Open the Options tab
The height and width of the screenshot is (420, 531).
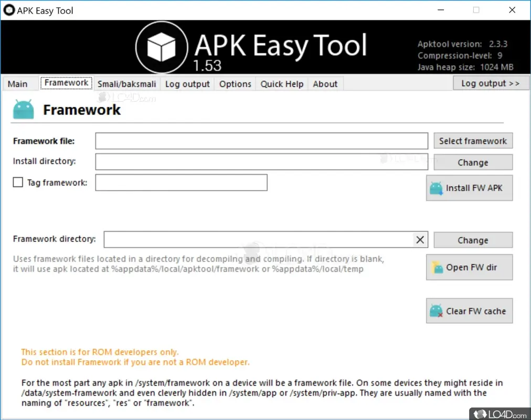(235, 84)
